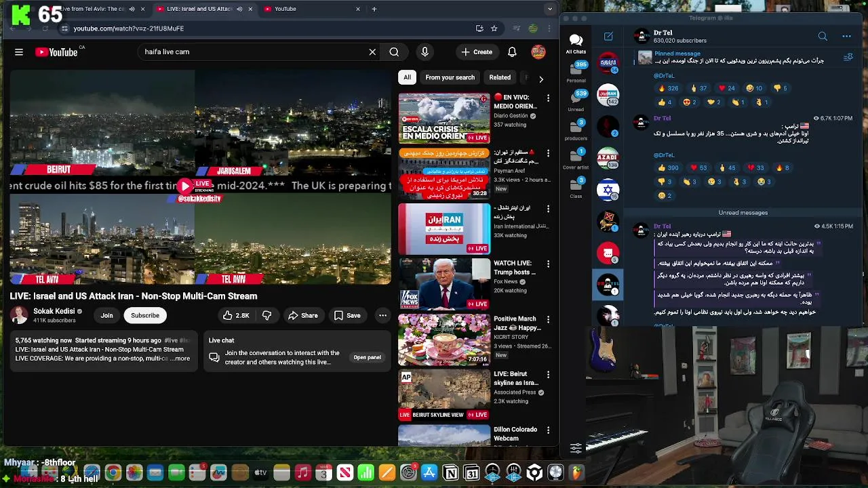Screen dimensions: 868x488
Task: Open Chrome tab search dropdown arrow
Action: (x=550, y=9)
